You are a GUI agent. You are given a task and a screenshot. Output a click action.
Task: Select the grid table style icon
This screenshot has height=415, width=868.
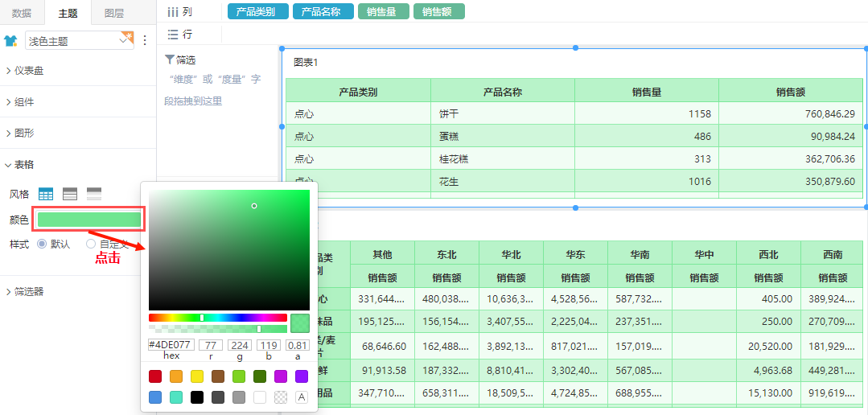coord(46,194)
